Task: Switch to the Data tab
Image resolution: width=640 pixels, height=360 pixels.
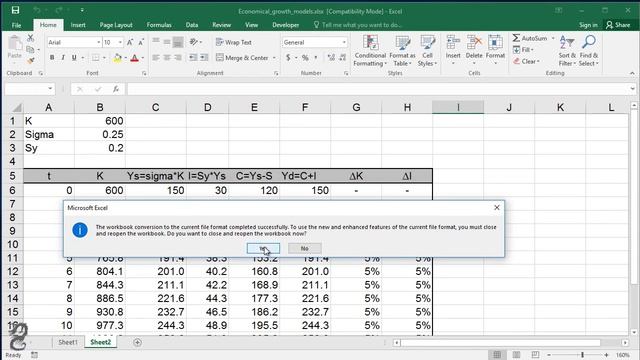Action: (192, 25)
